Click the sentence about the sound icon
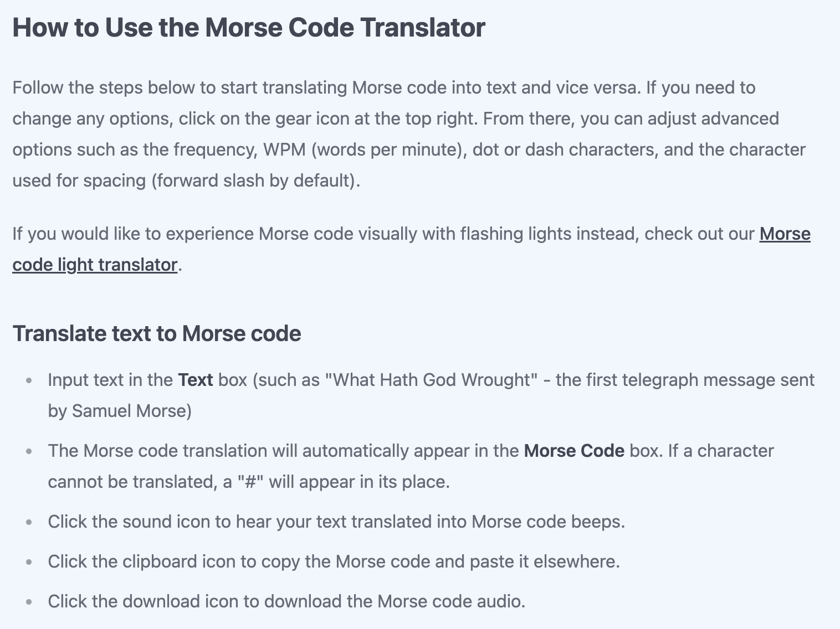The image size is (840, 629). (x=336, y=522)
